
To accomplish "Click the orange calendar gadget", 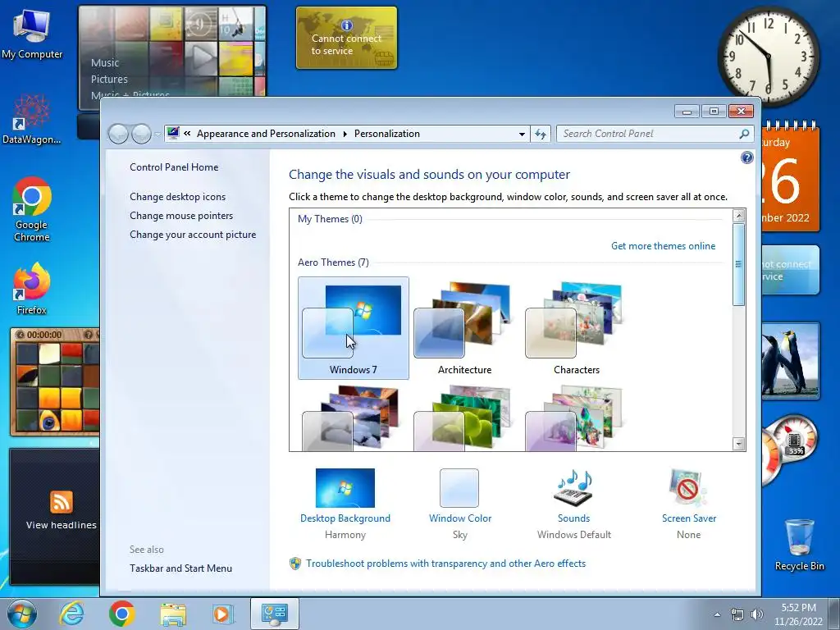I will (x=790, y=178).
